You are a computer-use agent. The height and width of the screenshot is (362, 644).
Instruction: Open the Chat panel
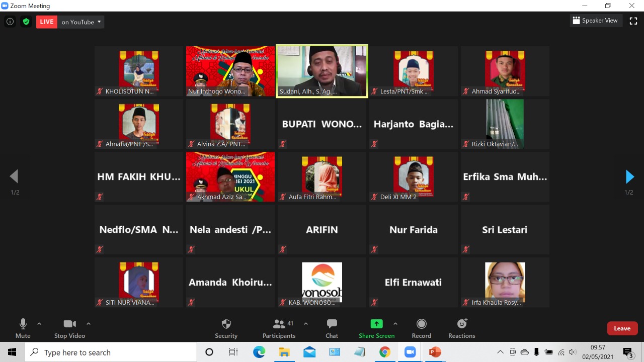coord(332,328)
